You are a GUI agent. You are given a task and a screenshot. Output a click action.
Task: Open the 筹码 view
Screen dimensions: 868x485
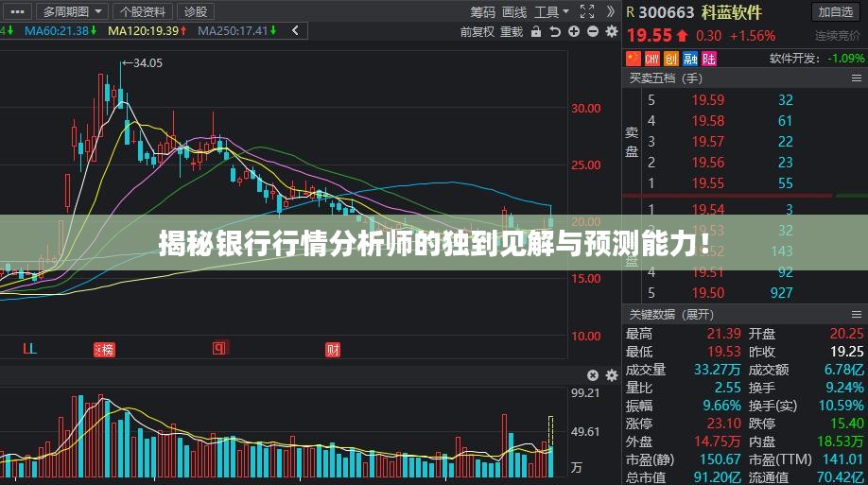(x=482, y=11)
